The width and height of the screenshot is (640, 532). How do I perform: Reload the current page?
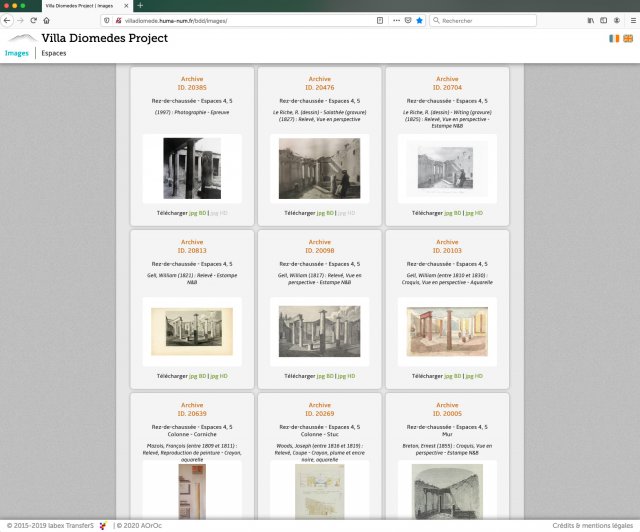33,20
